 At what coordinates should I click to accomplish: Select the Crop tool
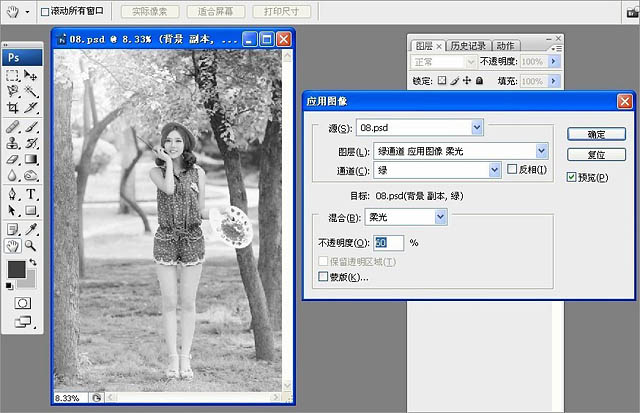click(x=13, y=108)
